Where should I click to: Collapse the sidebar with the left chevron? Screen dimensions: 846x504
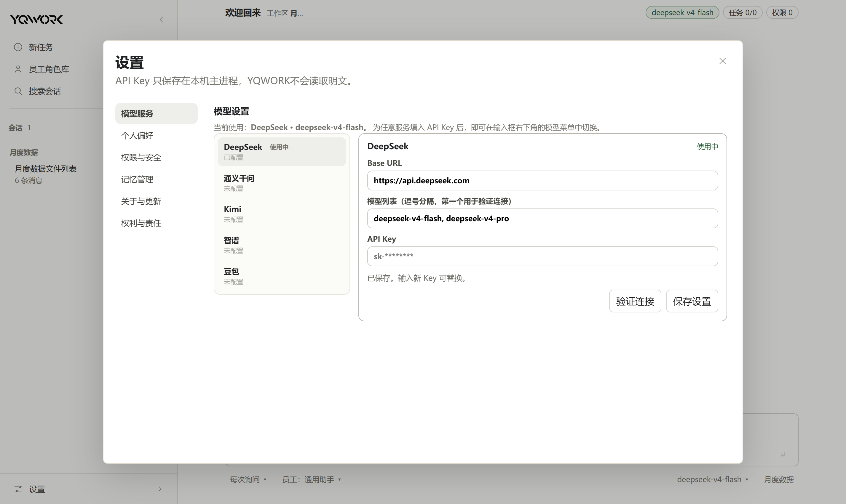pyautogui.click(x=162, y=20)
